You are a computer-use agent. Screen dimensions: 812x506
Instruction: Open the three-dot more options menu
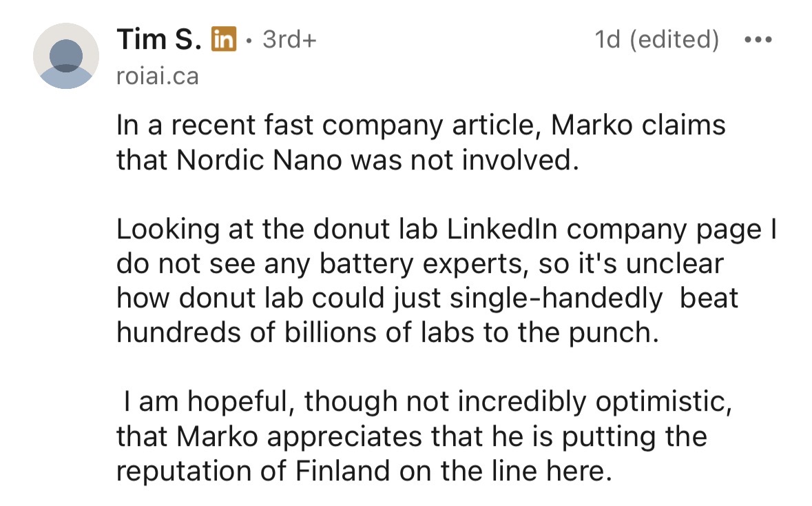coord(759,39)
